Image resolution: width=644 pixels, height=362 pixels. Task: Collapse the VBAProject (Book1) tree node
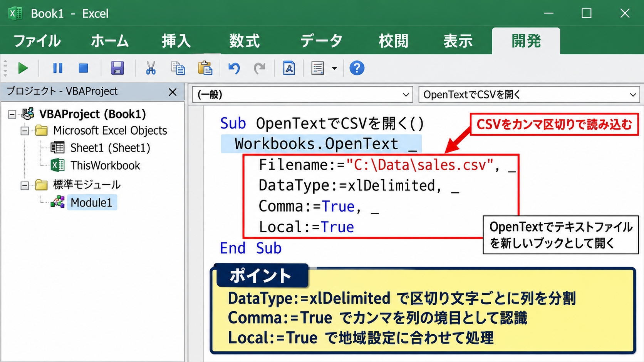pyautogui.click(x=12, y=114)
